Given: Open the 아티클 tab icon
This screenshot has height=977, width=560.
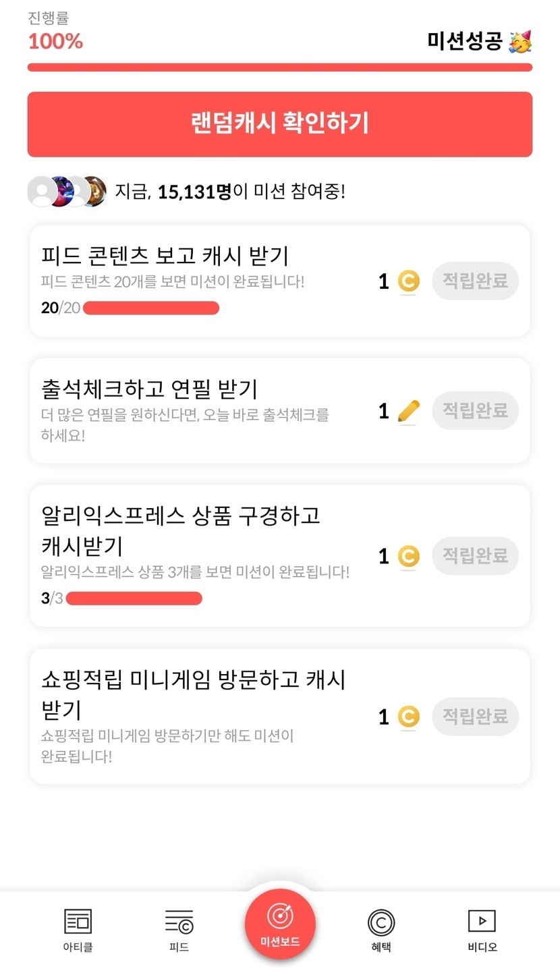Looking at the screenshot, I should (78, 922).
